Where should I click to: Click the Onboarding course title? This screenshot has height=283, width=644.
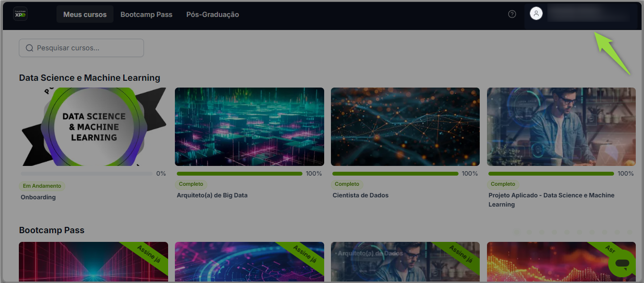pos(38,197)
